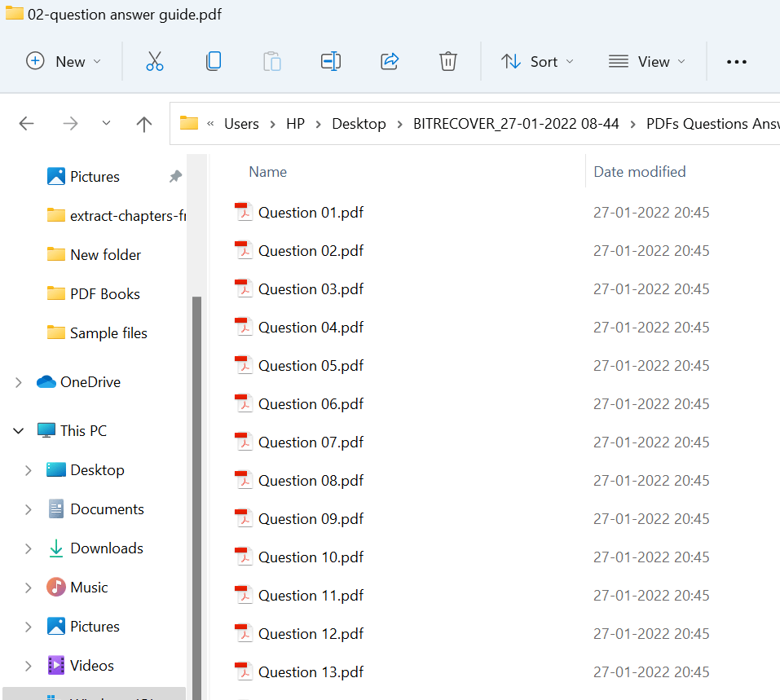Click the Rename icon in toolbar
Screen dimensions: 780x700
click(x=330, y=61)
